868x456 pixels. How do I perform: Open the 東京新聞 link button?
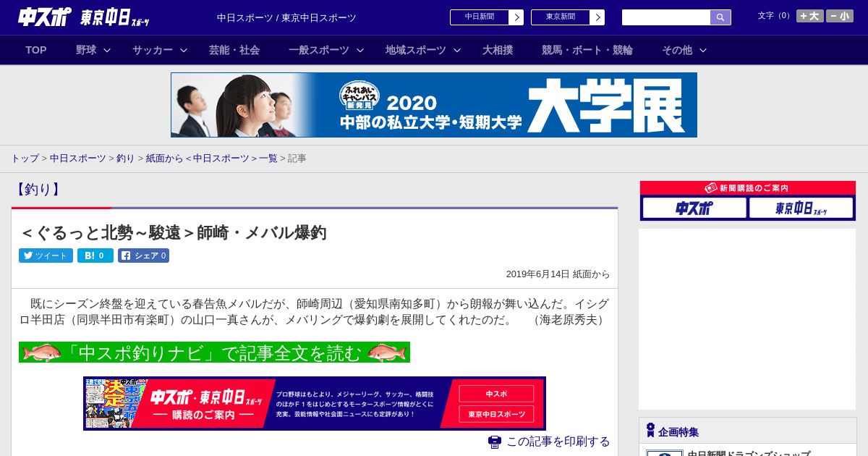(561, 17)
